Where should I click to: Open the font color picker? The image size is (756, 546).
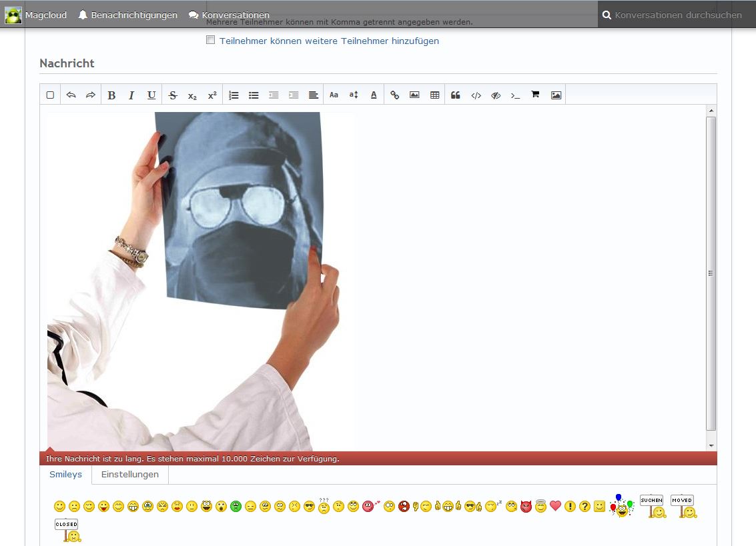[374, 95]
